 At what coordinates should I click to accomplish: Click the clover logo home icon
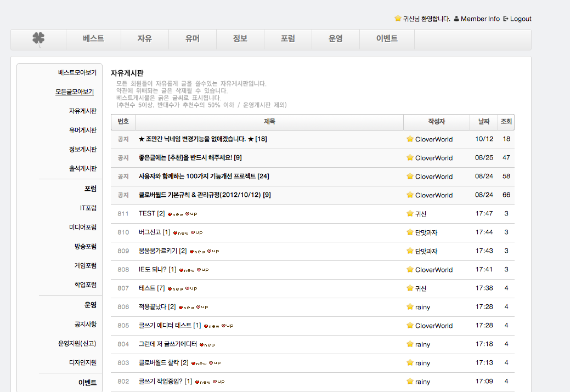pyautogui.click(x=38, y=39)
